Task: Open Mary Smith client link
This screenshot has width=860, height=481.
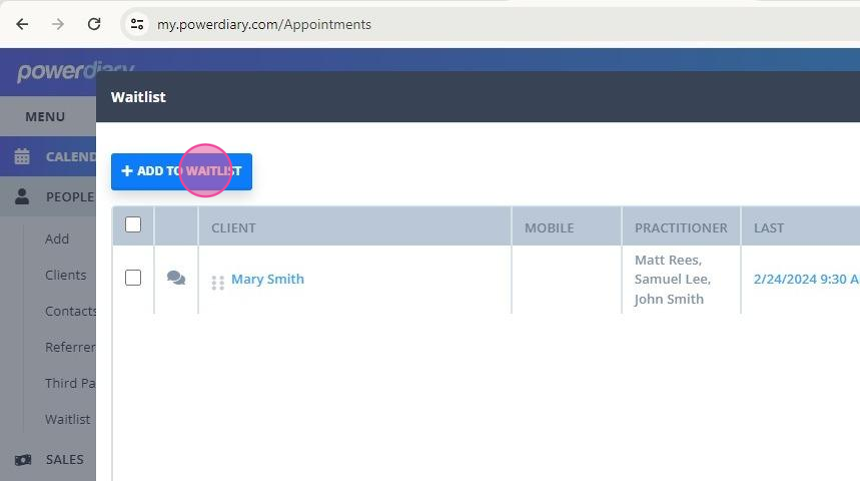Action: (x=268, y=279)
